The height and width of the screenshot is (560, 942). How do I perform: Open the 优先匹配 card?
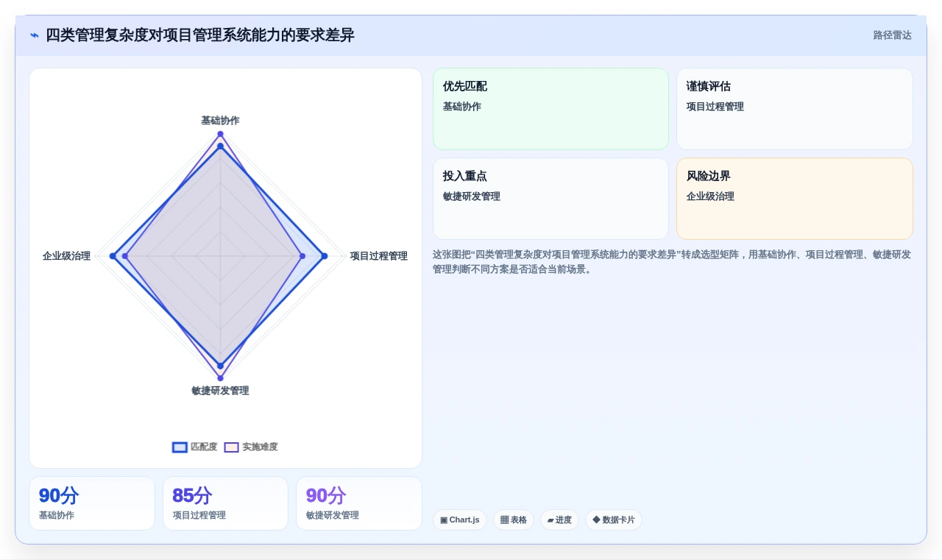[x=550, y=109]
